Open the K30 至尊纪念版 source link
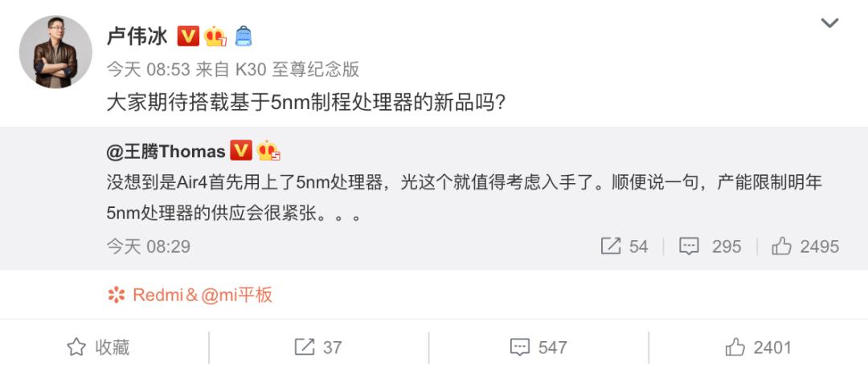Screen dimensions: 868x366 297,69
